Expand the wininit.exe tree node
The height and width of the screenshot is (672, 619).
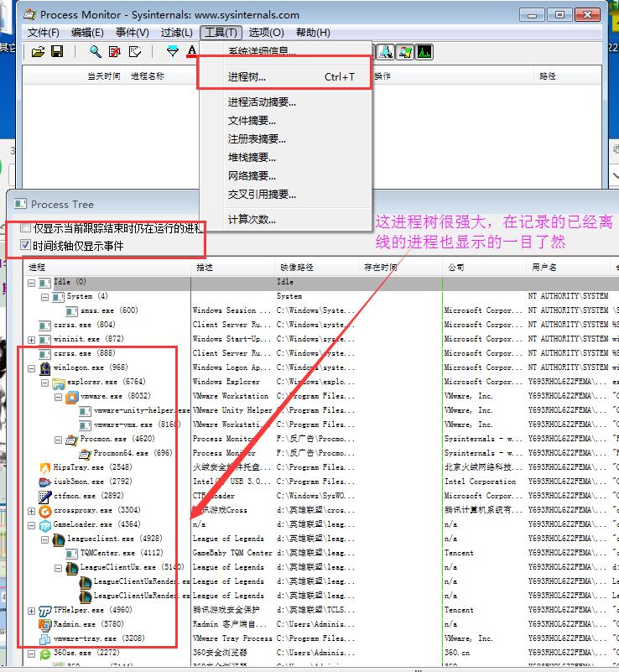click(x=32, y=339)
